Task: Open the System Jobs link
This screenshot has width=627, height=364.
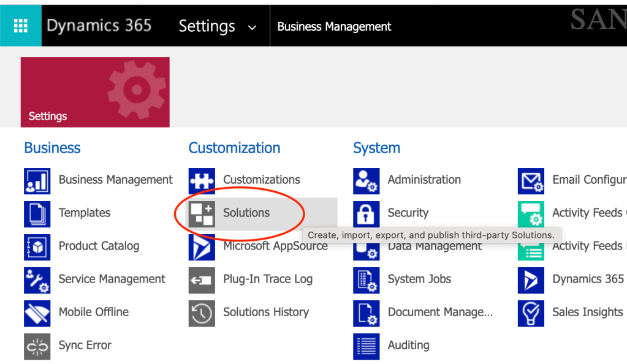Action: (419, 279)
